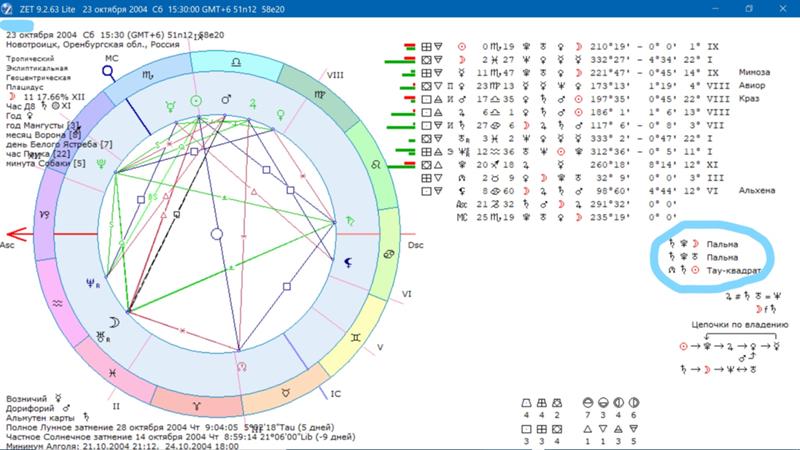This screenshot has width=800, height=450.
Task: Select the Плацидус house system label
Action: pos(25,87)
